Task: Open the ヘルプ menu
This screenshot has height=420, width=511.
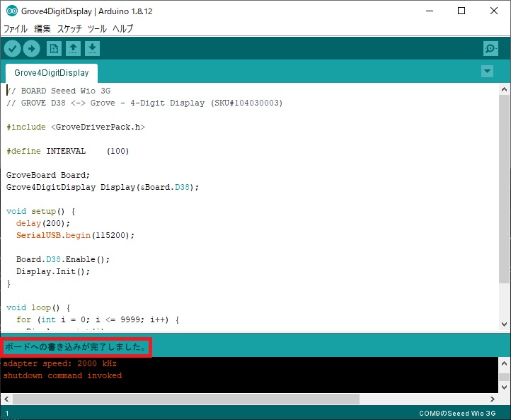Action: tap(123, 29)
